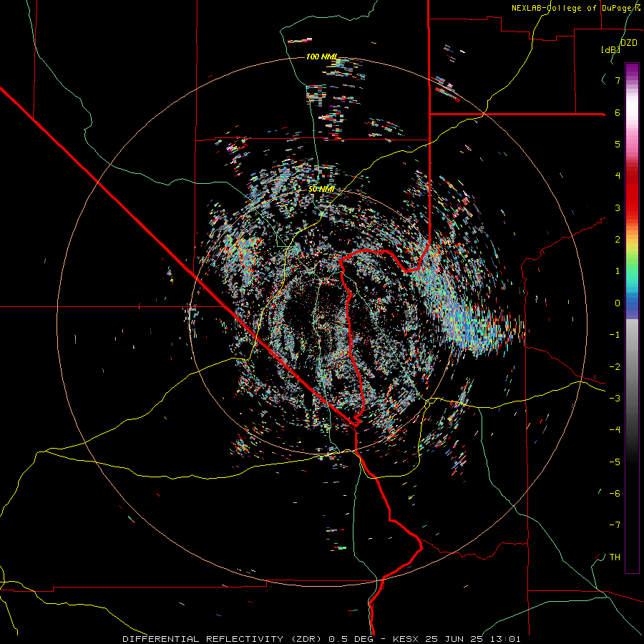Screen dimensions: 644x644
Task: Click the "1" value on the dB scale
Action: (x=617, y=271)
